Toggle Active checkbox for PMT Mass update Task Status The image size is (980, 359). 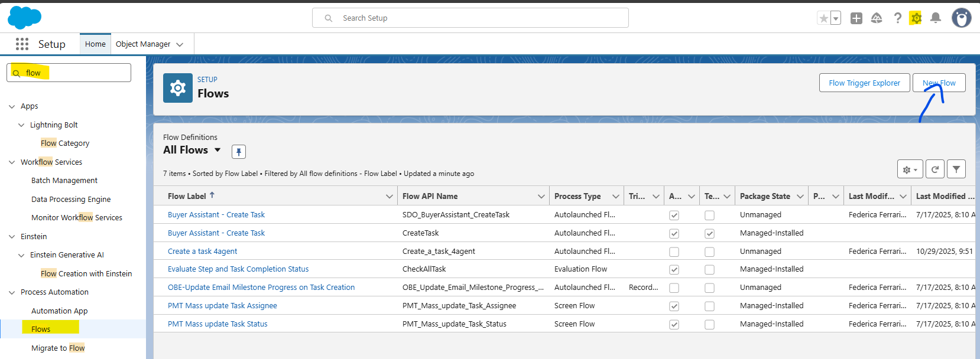[674, 324]
